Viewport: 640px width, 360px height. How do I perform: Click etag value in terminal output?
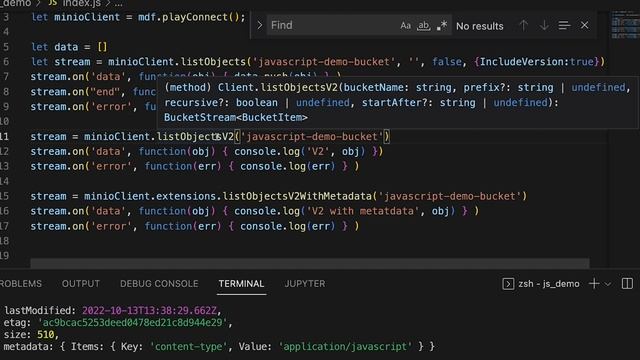[132, 323]
